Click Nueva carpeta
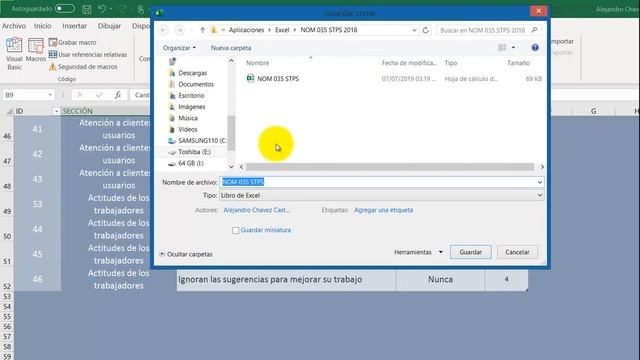The width and height of the screenshot is (640, 360). click(x=231, y=48)
